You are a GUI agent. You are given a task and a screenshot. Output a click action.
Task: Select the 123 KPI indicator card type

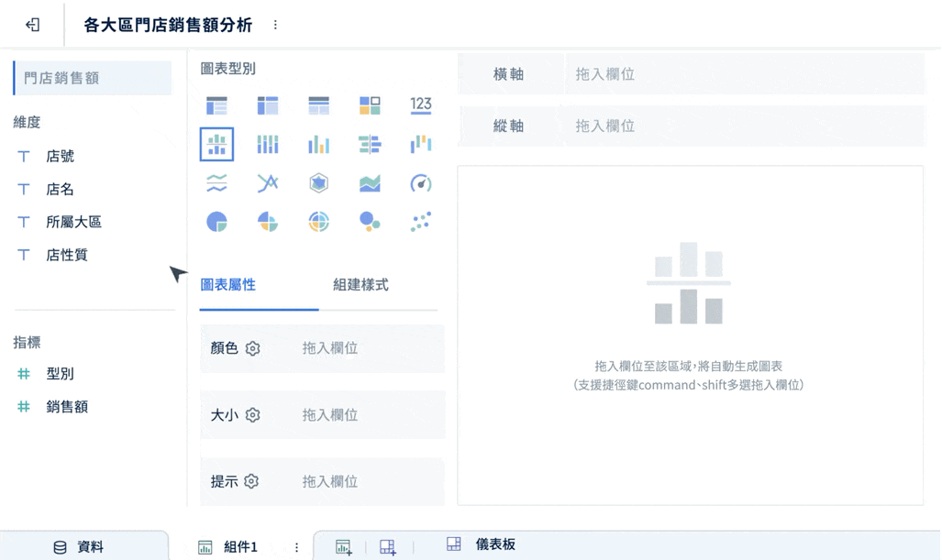[420, 104]
